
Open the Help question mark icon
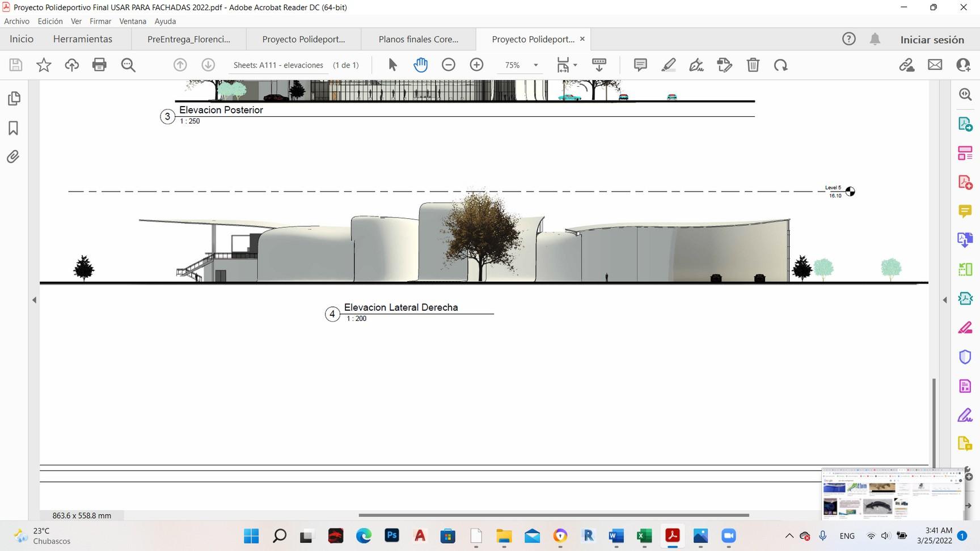(x=849, y=39)
